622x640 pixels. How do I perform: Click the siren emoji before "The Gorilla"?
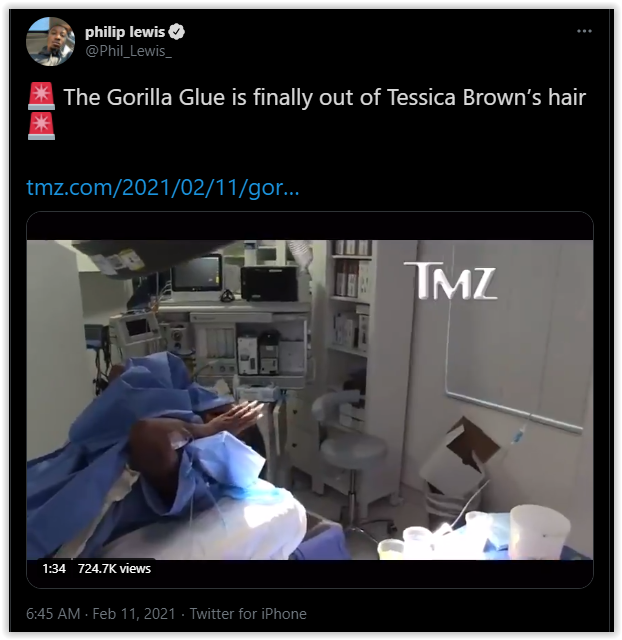click(41, 96)
